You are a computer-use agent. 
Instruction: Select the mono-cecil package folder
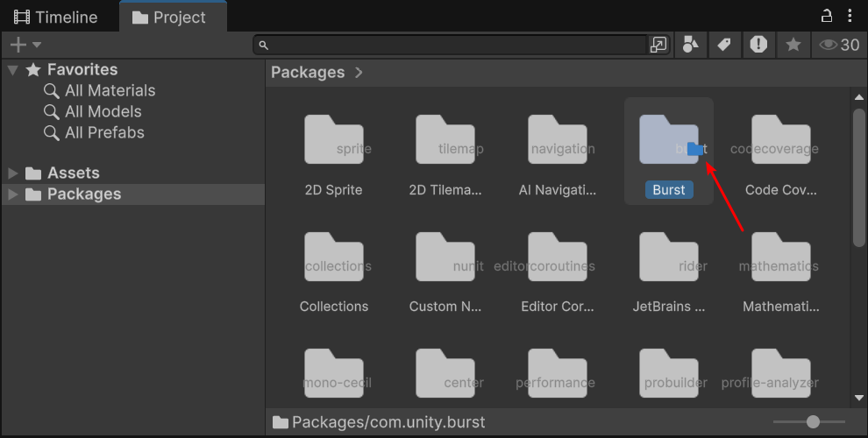click(334, 373)
